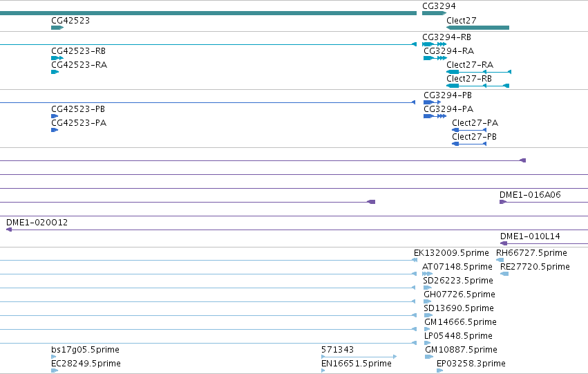Select the 571343 feature line

[x=359, y=357]
